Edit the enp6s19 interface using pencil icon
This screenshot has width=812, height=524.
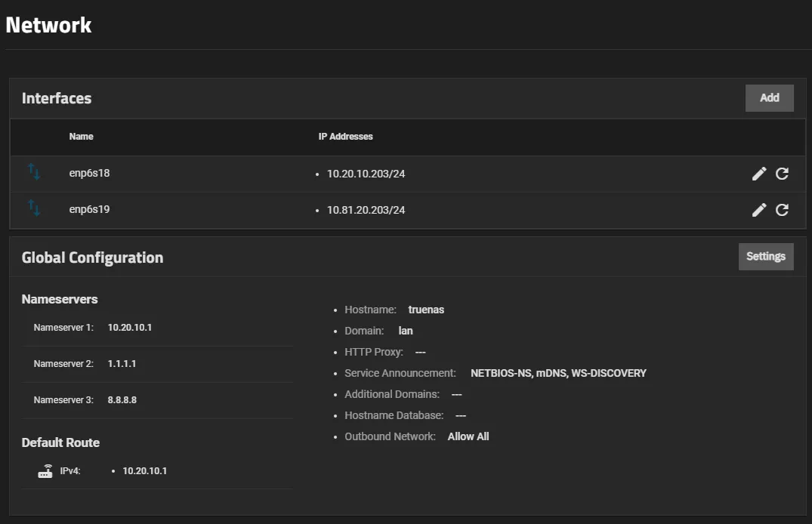tap(759, 210)
